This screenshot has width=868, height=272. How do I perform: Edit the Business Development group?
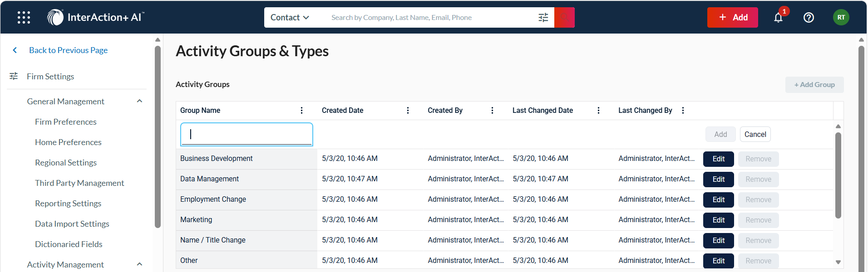tap(719, 159)
